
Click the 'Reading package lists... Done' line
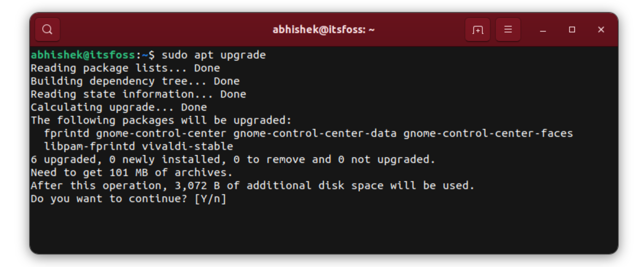125,68
